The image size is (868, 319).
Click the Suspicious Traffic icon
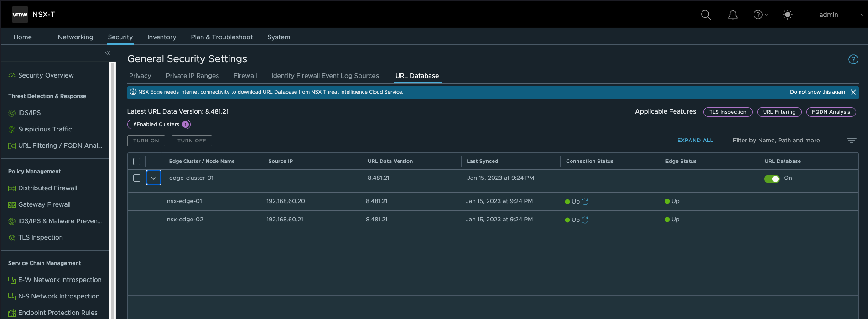(x=12, y=130)
